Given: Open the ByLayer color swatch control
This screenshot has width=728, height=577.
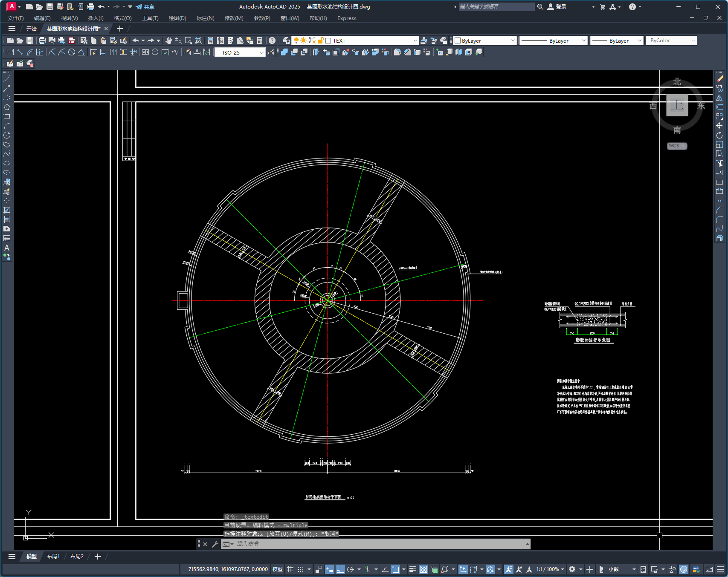Looking at the screenshot, I should point(485,40).
